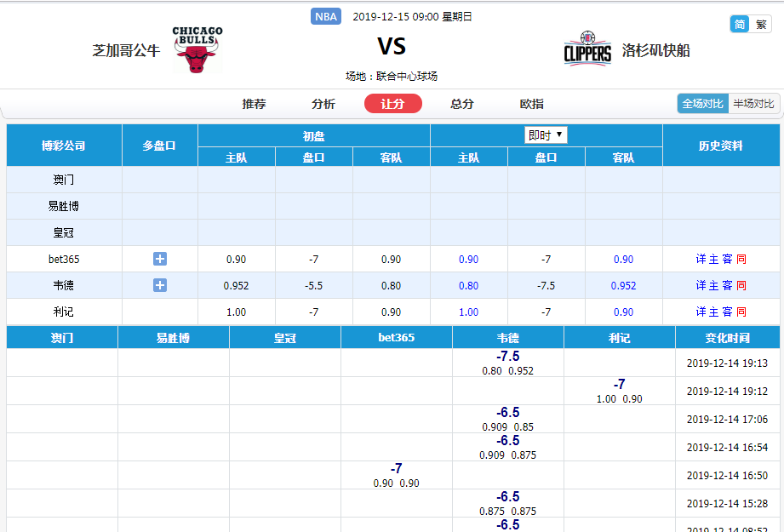
Task: Open the 即时 dropdown selector
Action: coord(546,134)
